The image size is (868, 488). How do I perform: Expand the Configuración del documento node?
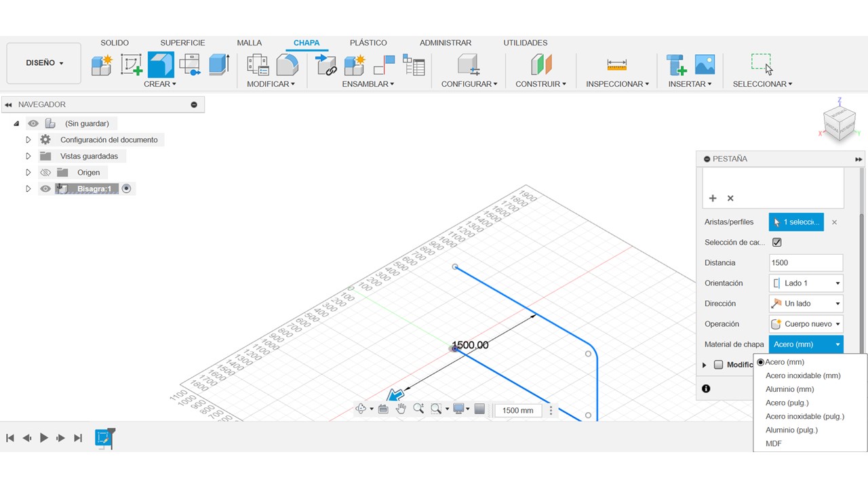[28, 140]
